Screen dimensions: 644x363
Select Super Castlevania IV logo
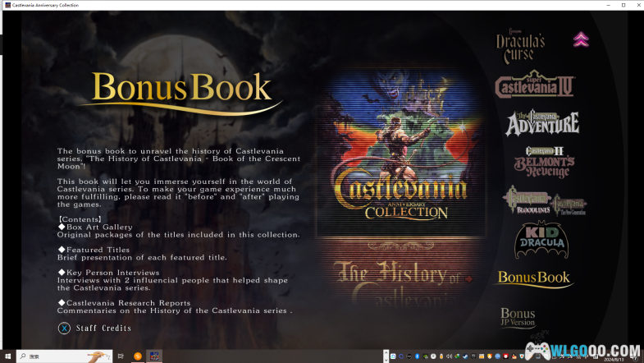[534, 85]
